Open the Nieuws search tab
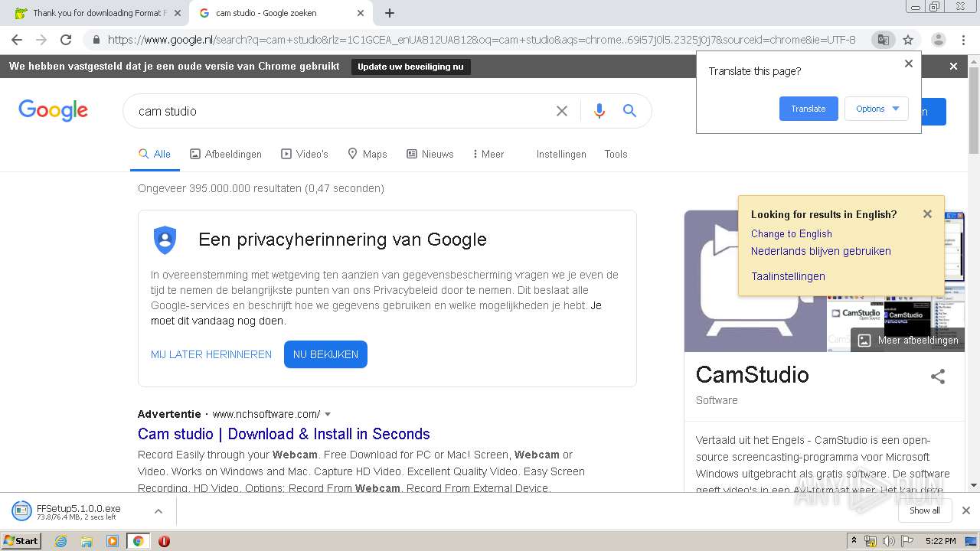980x551 pixels. (430, 154)
